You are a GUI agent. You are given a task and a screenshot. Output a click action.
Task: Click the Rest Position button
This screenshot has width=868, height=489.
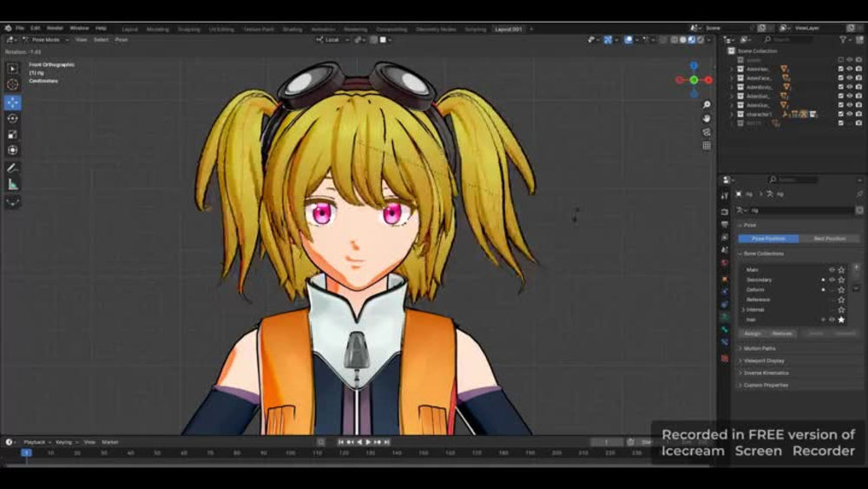coord(829,238)
